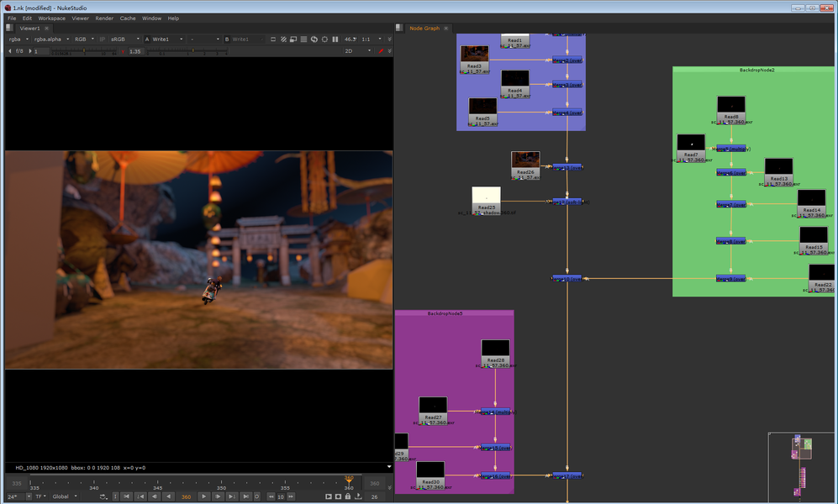Jump to previous keyframe
Viewport: 838px width, 504px height.
[x=140, y=496]
